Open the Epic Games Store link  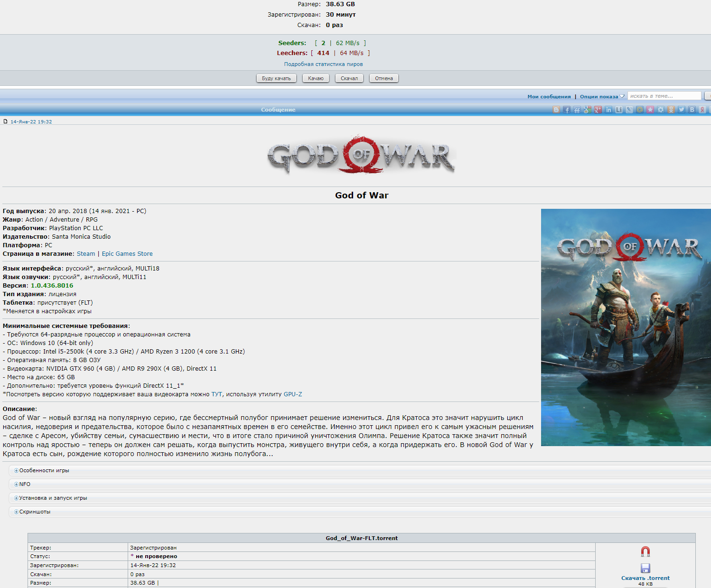127,254
